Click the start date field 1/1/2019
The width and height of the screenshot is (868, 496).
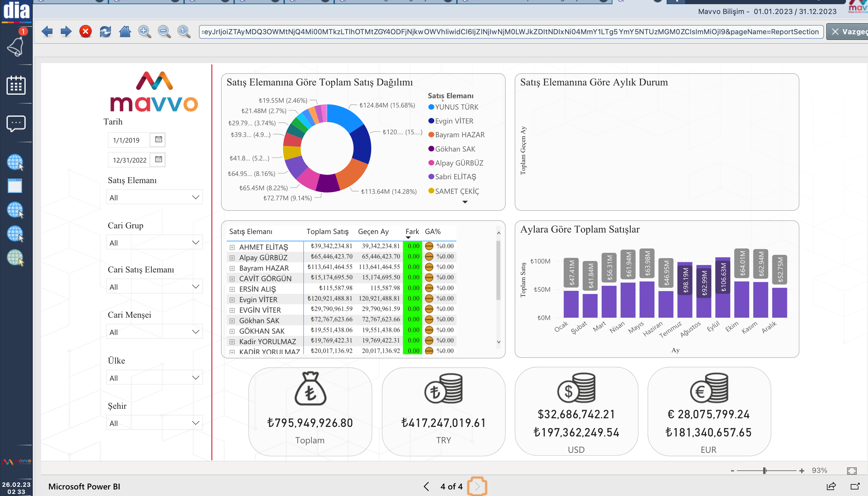coord(128,140)
